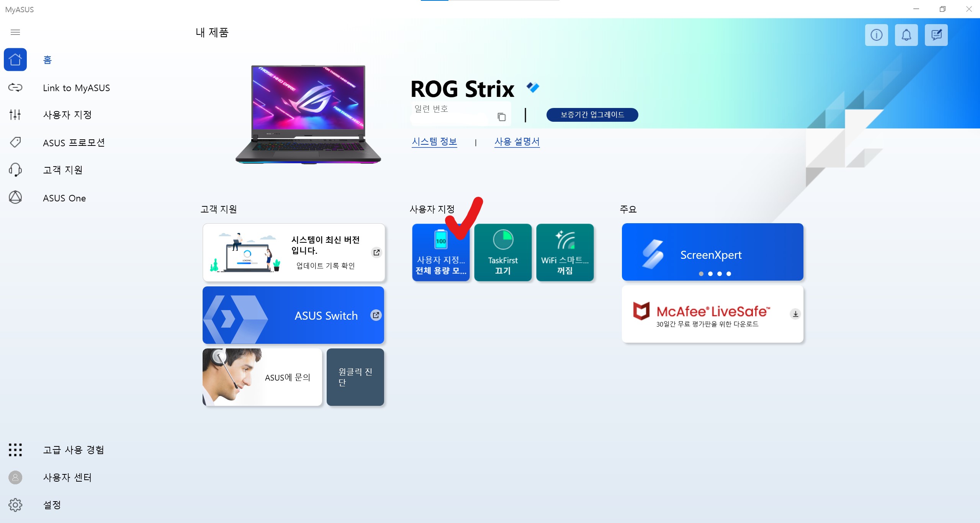Select third carousel dot on ScreenXpert banner
The height and width of the screenshot is (523, 980).
pyautogui.click(x=720, y=274)
